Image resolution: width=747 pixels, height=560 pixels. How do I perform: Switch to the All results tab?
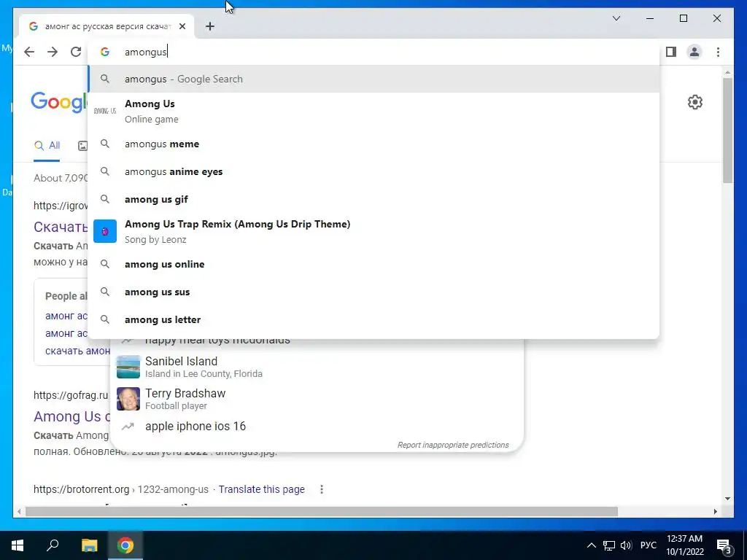coord(47,146)
